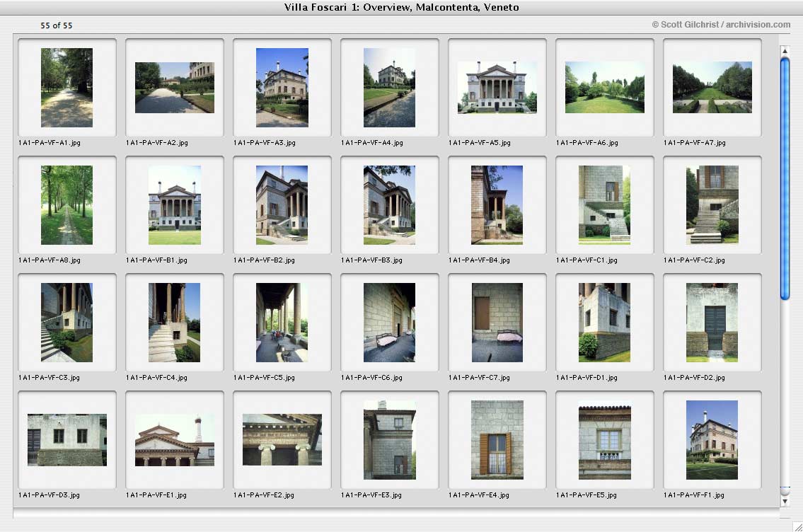Click the scrollbar up arrow

(x=785, y=51)
